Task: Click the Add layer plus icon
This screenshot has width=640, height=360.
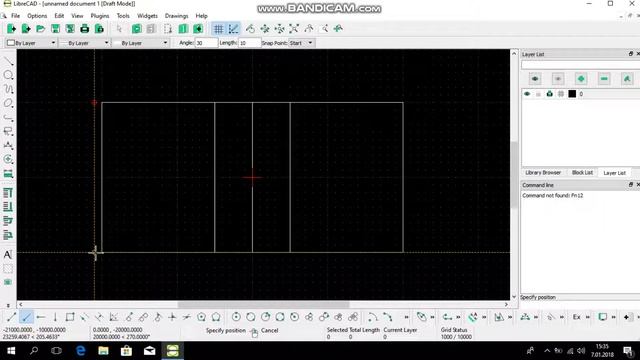Action: 581,78
